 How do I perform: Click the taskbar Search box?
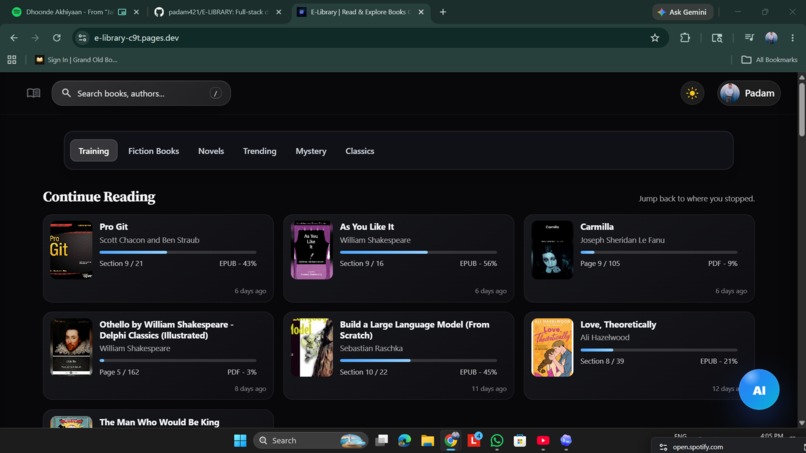310,441
